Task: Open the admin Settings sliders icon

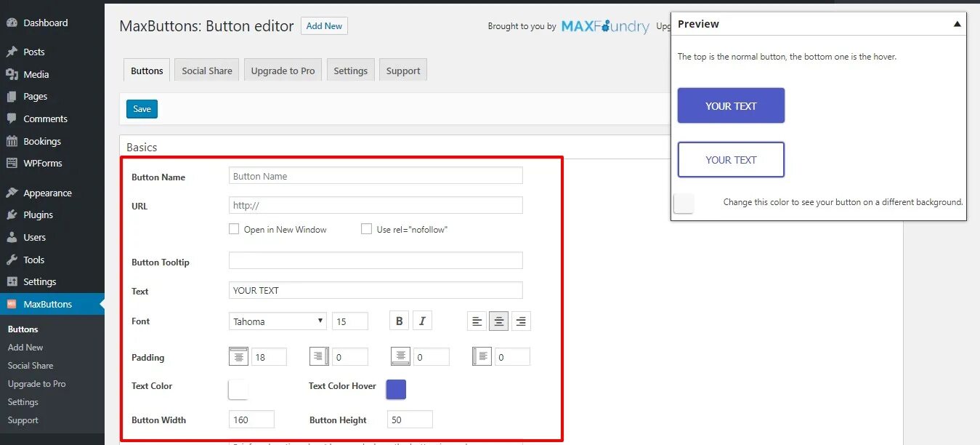Action: pos(12,281)
